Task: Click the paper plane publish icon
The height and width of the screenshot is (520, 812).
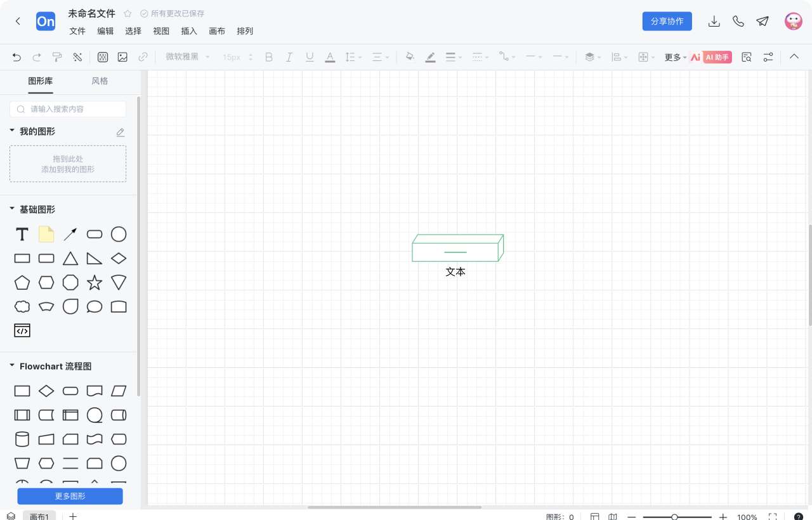Action: click(x=763, y=21)
